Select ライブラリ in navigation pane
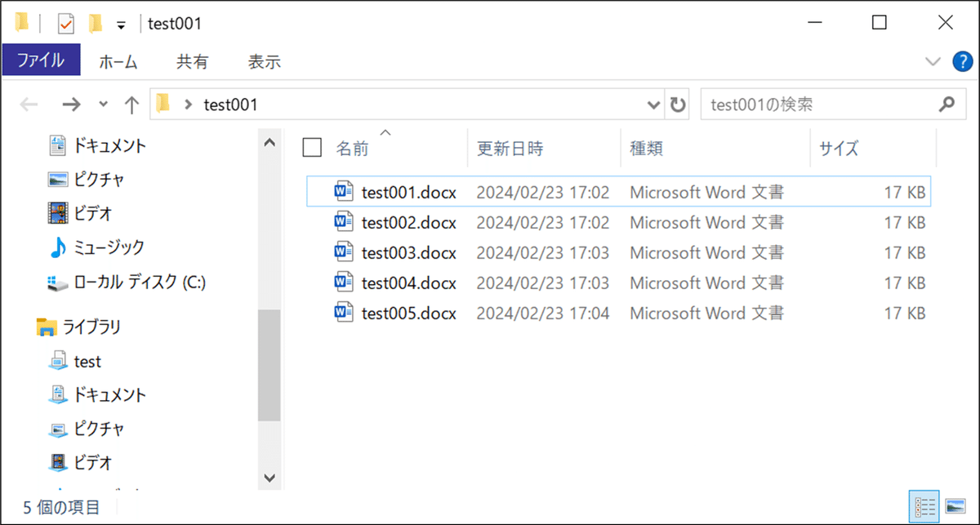Image resolution: width=980 pixels, height=525 pixels. coord(91,327)
